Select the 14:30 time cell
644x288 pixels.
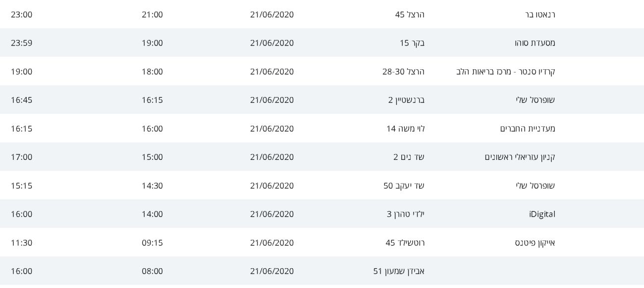pos(152,186)
